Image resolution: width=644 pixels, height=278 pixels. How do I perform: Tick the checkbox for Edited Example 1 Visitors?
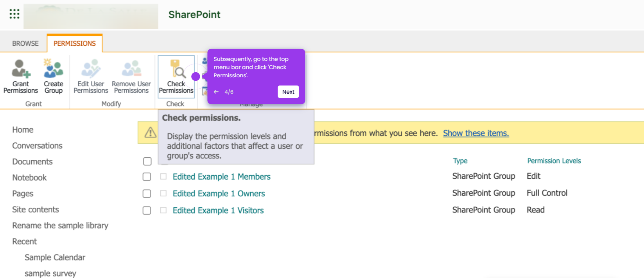[x=147, y=210]
